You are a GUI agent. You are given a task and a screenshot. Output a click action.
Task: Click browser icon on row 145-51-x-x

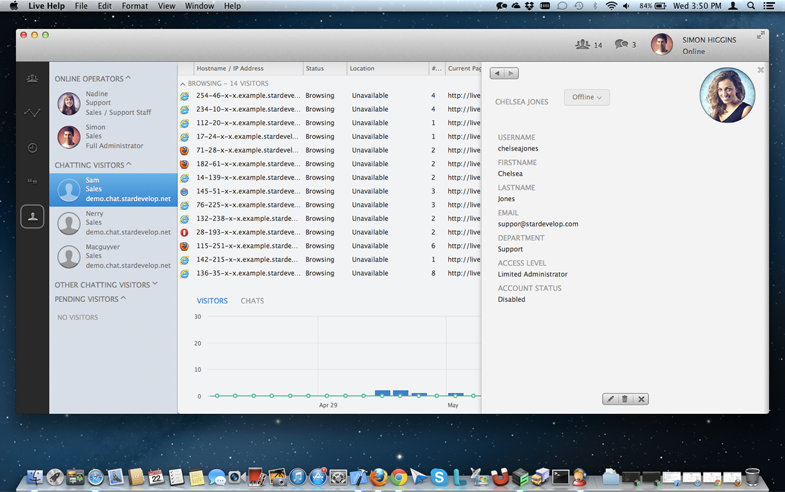pyautogui.click(x=185, y=191)
